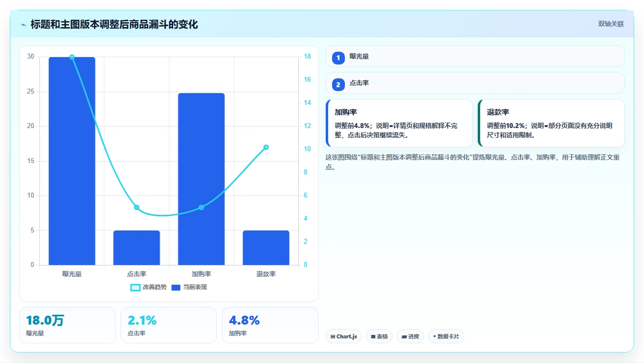Select the 18.0万 曝光量 stat card

(67, 325)
